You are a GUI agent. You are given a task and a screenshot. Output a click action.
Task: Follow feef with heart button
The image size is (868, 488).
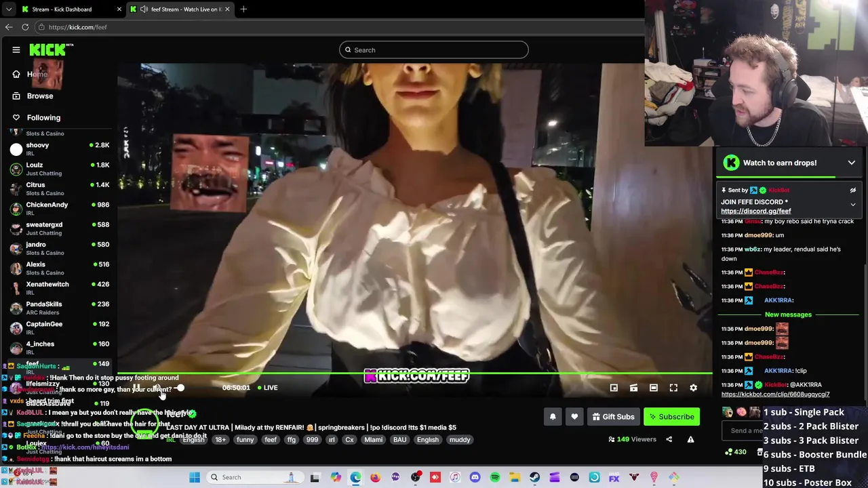click(574, 417)
